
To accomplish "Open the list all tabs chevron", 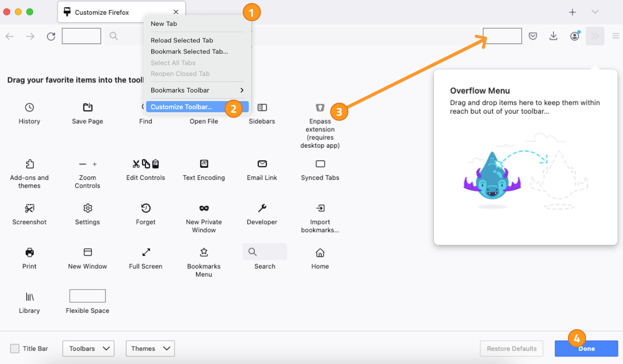I will tap(595, 12).
